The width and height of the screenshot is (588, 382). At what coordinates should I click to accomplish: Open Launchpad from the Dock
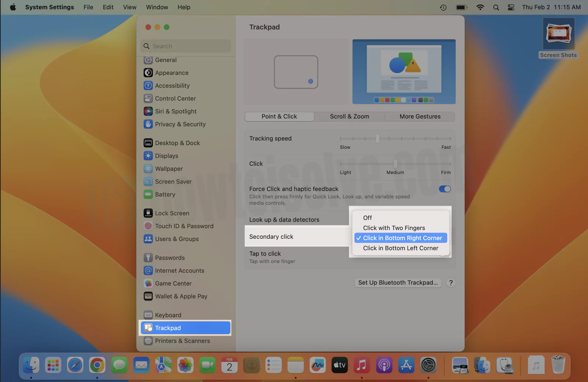(53, 365)
